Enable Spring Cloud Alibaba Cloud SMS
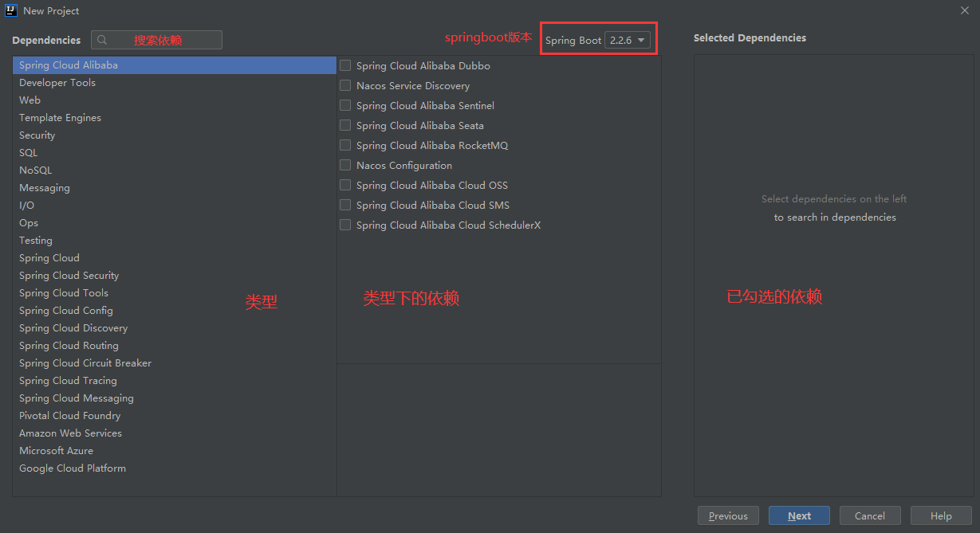980x533 pixels. pyautogui.click(x=345, y=205)
